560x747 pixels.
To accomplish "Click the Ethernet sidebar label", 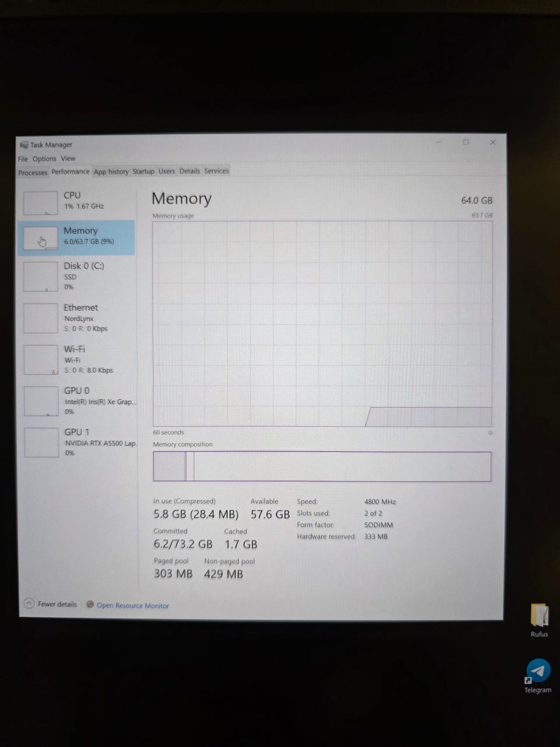I will [x=81, y=308].
